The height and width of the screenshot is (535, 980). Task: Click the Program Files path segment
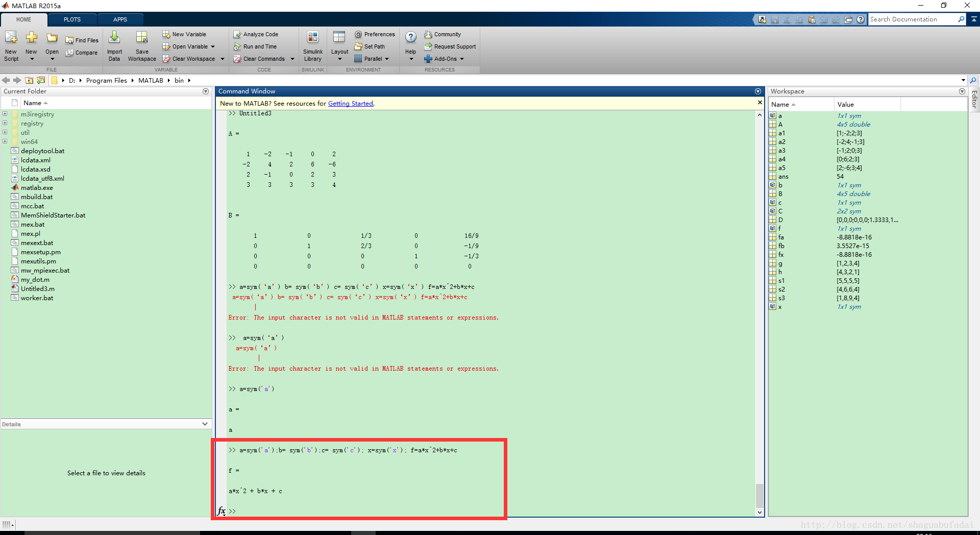(106, 80)
